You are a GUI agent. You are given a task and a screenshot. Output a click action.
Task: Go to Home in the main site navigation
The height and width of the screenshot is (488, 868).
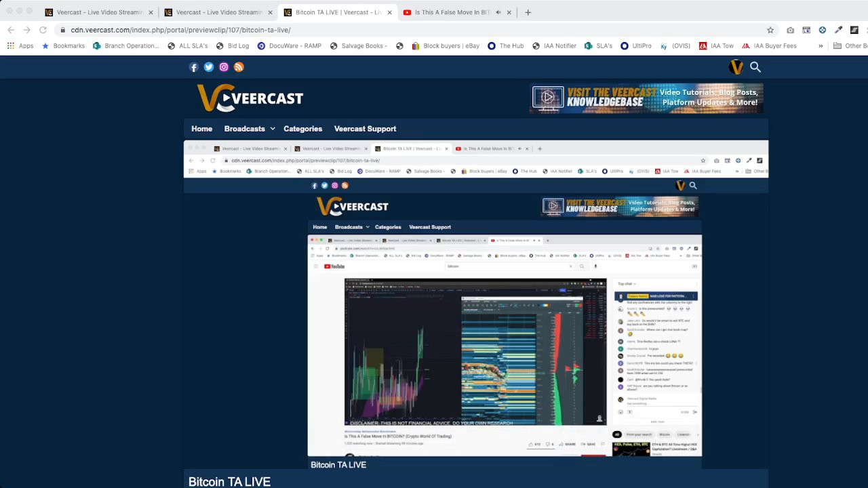pyautogui.click(x=201, y=129)
